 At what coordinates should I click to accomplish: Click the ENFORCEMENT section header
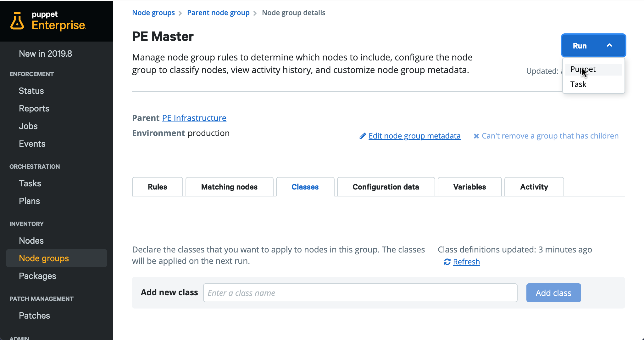point(31,74)
